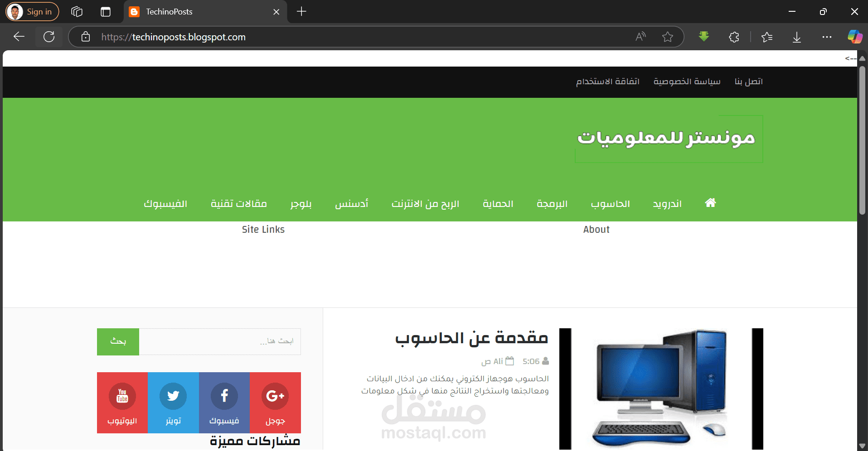Add page to favorites via star icon
Viewport: 868px width, 451px height.
[668, 37]
